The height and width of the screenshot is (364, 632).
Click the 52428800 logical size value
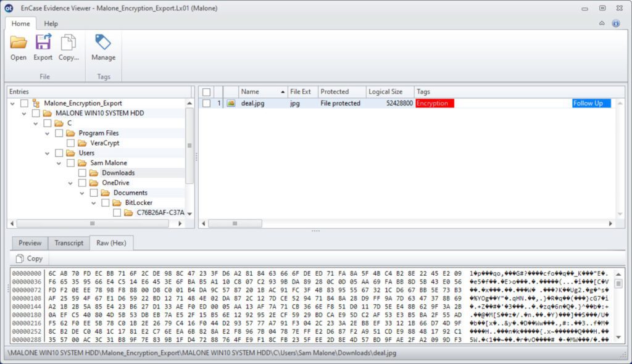399,103
